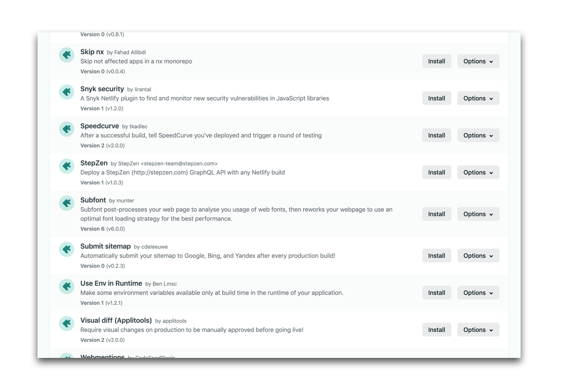Show Options for Submit sitemap plugin
Image resolution: width=565 pixels, height=392 pixels.
click(x=478, y=256)
